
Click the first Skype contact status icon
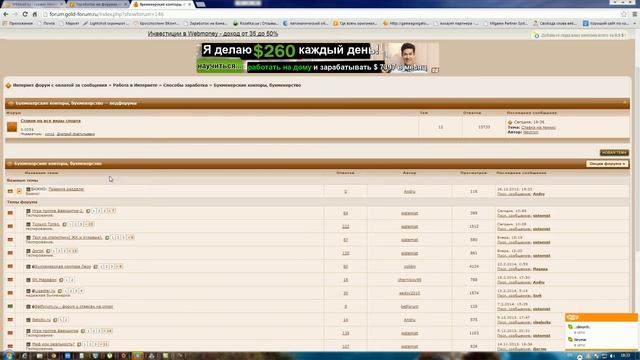pos(570,327)
